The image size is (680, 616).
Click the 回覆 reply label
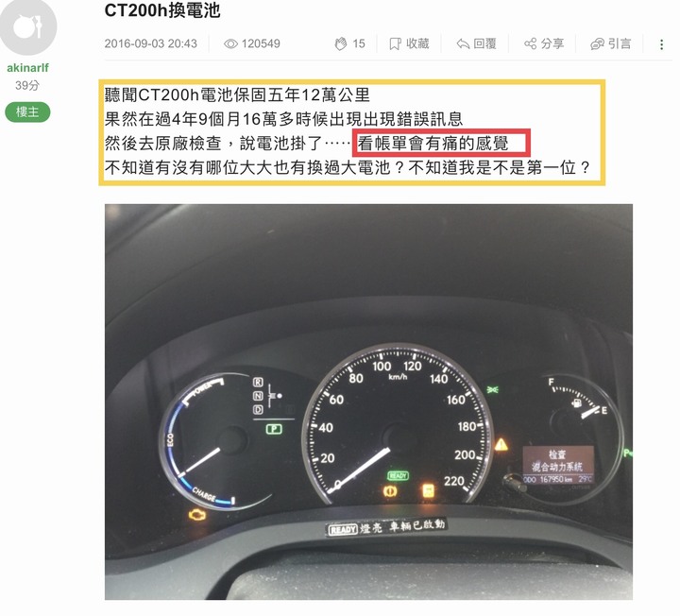pos(484,43)
